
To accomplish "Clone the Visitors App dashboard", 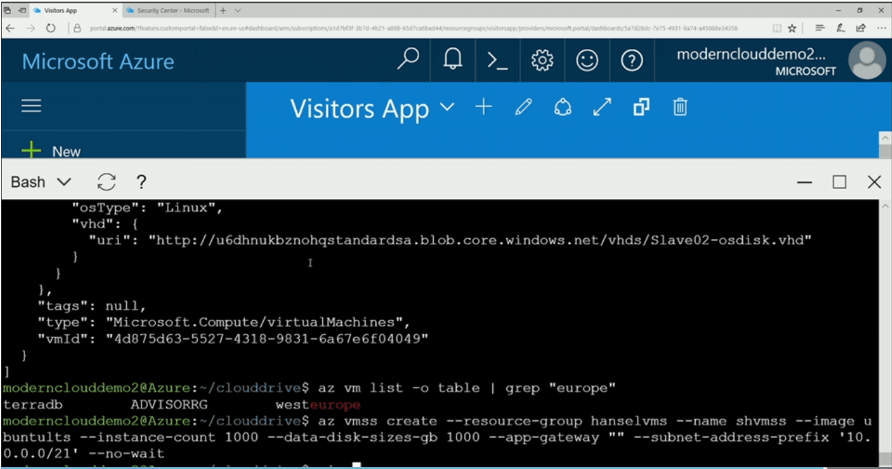I will click(641, 107).
